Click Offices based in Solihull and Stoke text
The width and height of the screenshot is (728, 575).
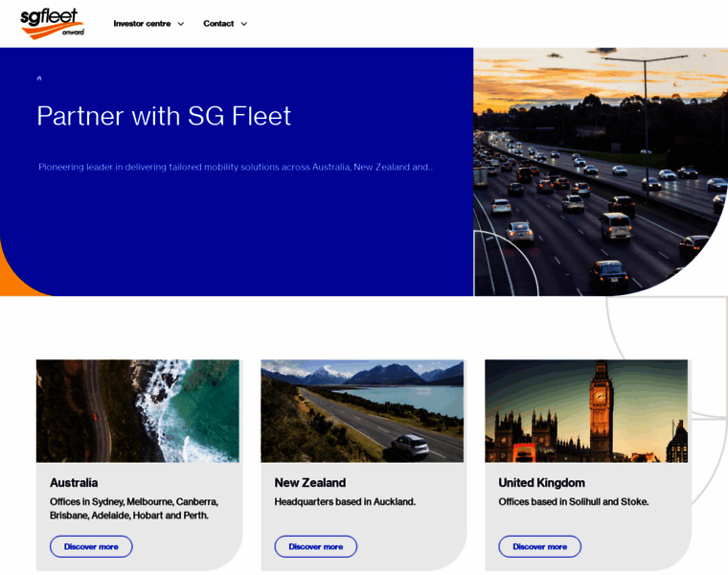pyautogui.click(x=574, y=502)
